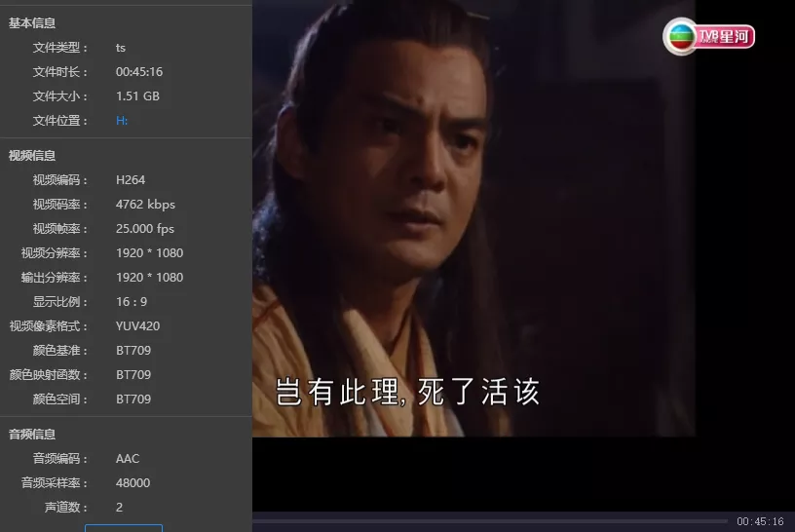Viewport: 795px width, 532px height.
Task: Click the 文件时长 00:45:16 value
Action: (139, 72)
